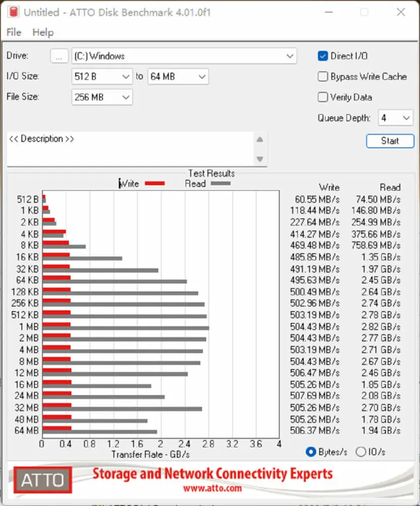Expand the 64 MB maximum I/O size dropdown
Viewport: 420px width, 506px height.
(178, 77)
